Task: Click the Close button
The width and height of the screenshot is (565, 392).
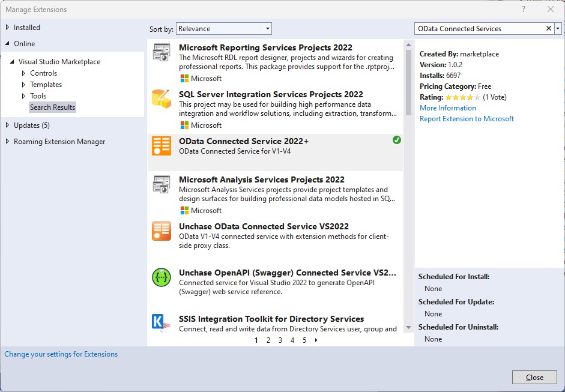Action: coord(534,377)
